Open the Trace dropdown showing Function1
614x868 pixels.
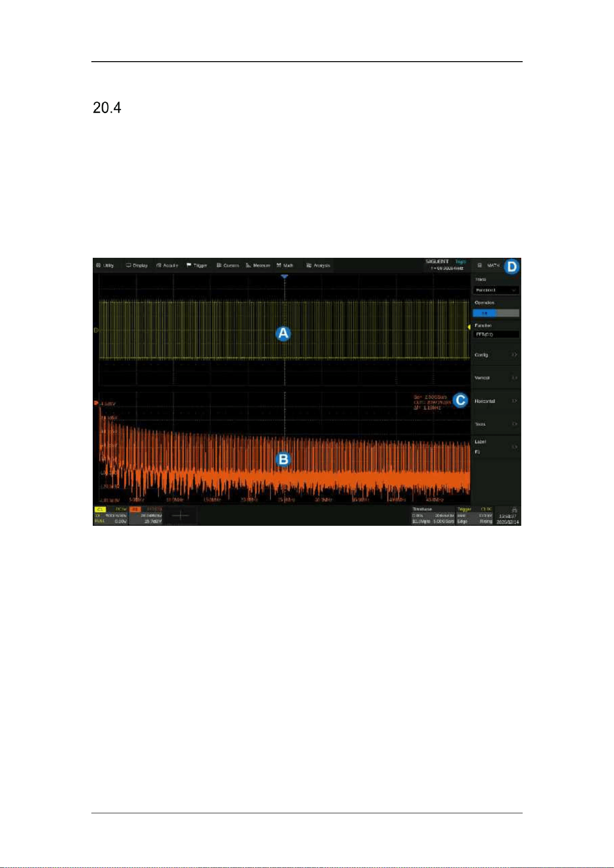click(496, 290)
